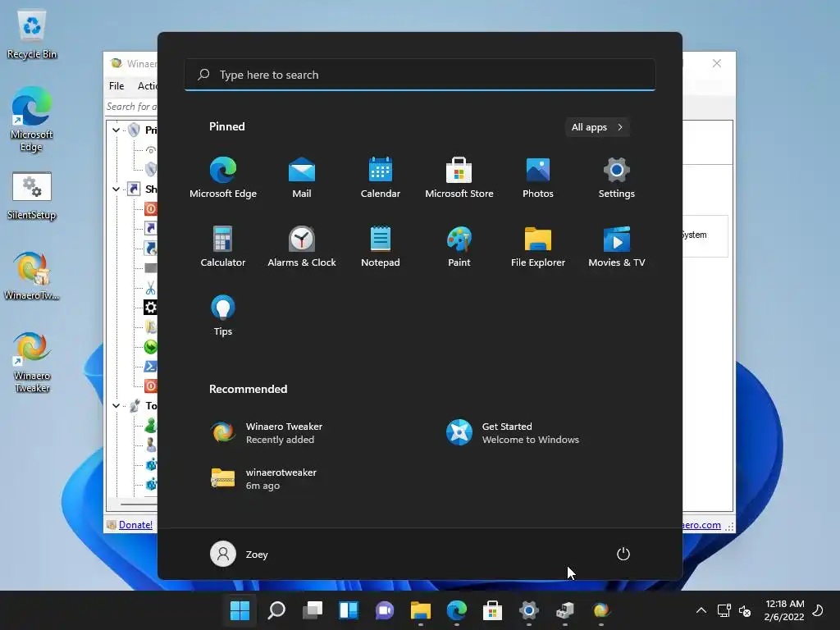Select the Winaero Tweaker desktop shortcut
This screenshot has height=630, width=840.
[x=32, y=363]
